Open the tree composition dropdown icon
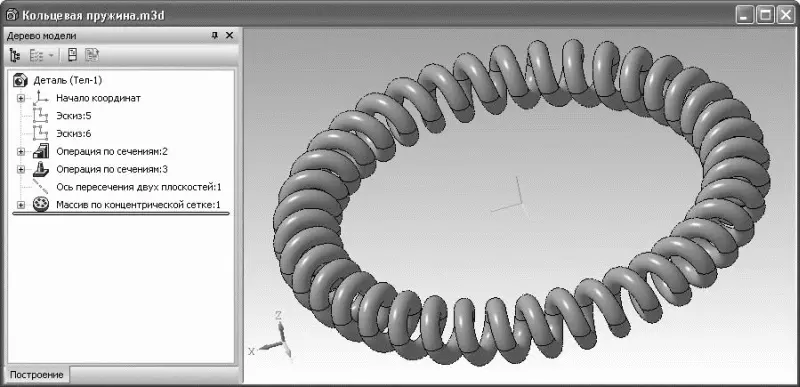Viewport: 800px width, 387px height. tap(42, 55)
